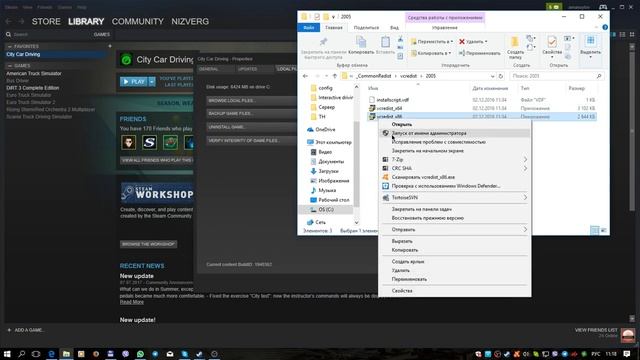Image resolution: width=640 pixels, height=360 pixels.
Task: Switch Explorer to details view icon
Action: tap(595, 231)
